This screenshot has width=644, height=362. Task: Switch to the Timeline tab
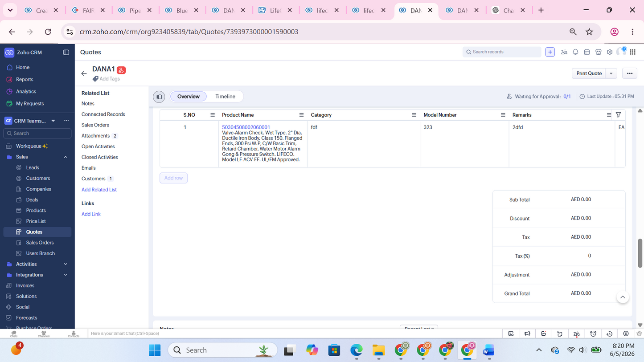click(x=225, y=97)
